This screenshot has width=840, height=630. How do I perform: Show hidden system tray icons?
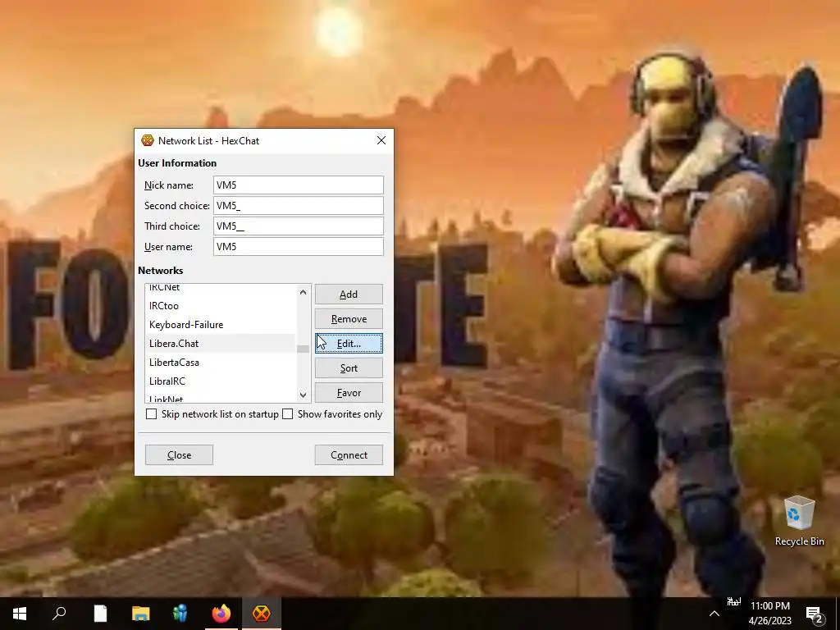tap(714, 614)
